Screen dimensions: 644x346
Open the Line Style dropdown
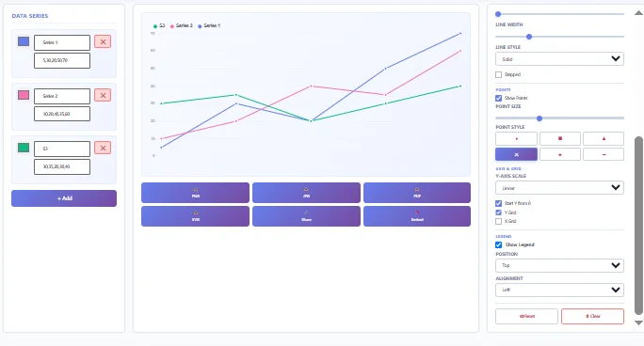(560, 59)
